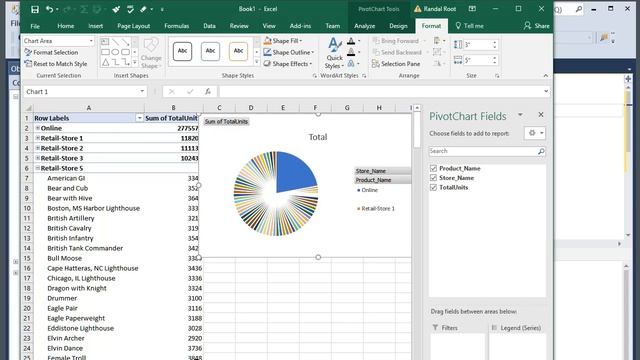This screenshot has height=360, width=640.
Task: Increase shape height with spinner
Action: [x=495, y=42]
